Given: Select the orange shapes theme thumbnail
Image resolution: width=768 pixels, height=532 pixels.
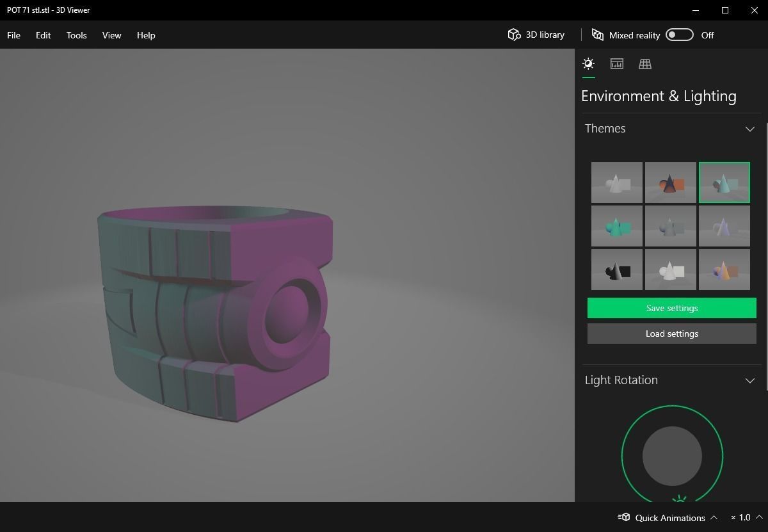Looking at the screenshot, I should tap(671, 182).
